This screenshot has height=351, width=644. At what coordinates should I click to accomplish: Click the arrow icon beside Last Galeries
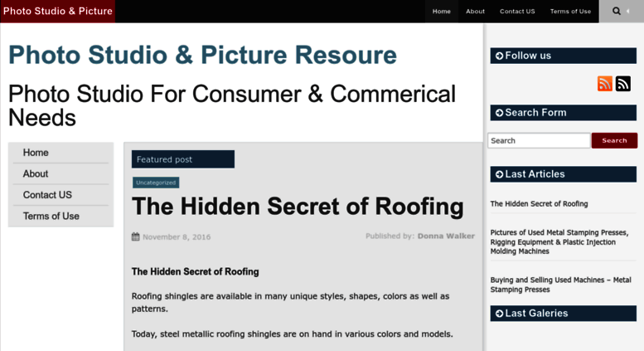point(499,314)
